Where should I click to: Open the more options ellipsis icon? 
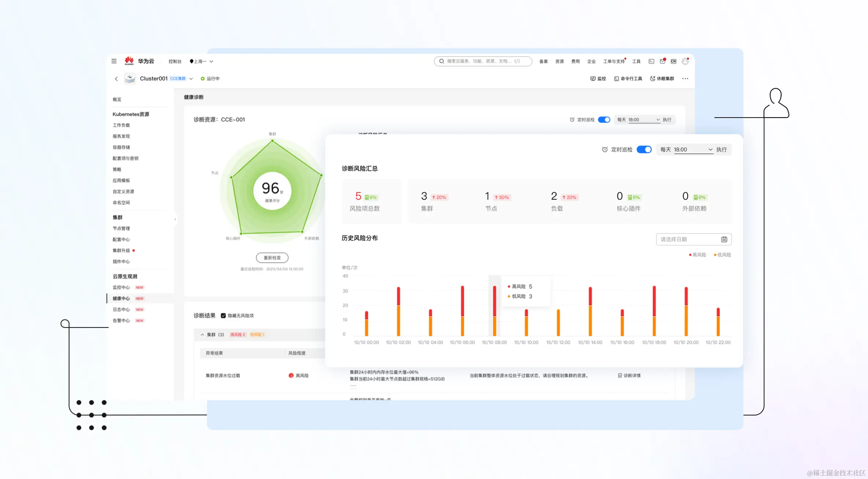(685, 79)
